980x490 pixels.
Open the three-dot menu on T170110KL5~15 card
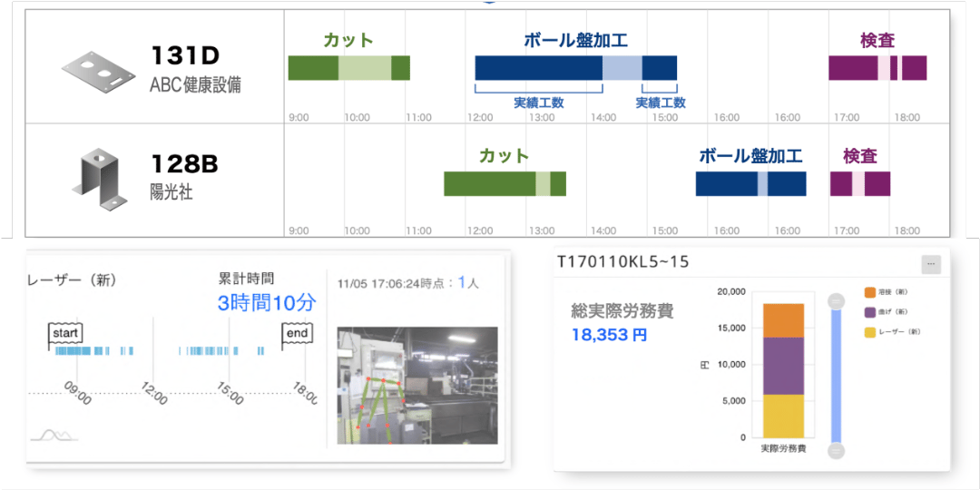click(x=931, y=264)
